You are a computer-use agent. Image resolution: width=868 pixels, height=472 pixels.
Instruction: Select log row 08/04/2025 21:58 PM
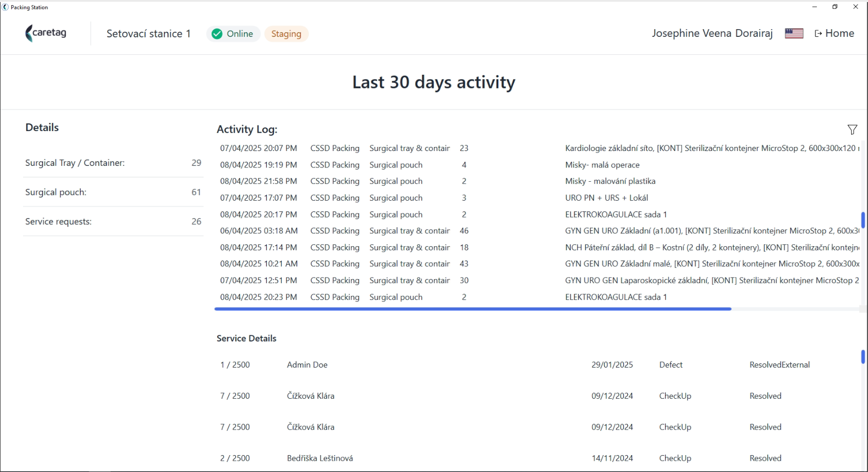click(x=538, y=181)
